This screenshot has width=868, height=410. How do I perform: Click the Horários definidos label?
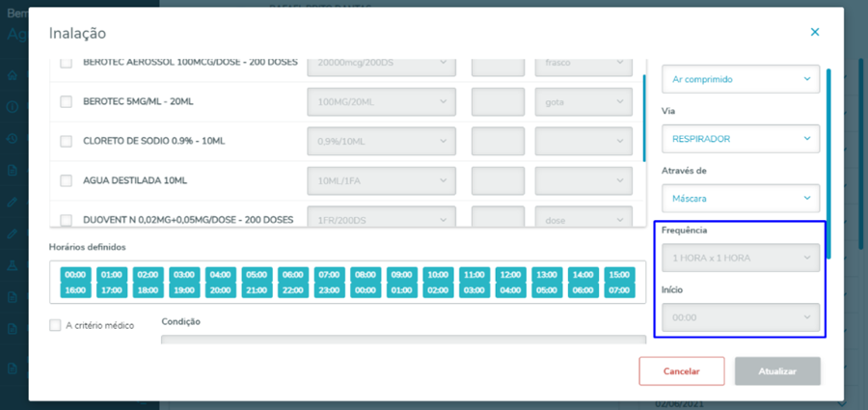(88, 247)
